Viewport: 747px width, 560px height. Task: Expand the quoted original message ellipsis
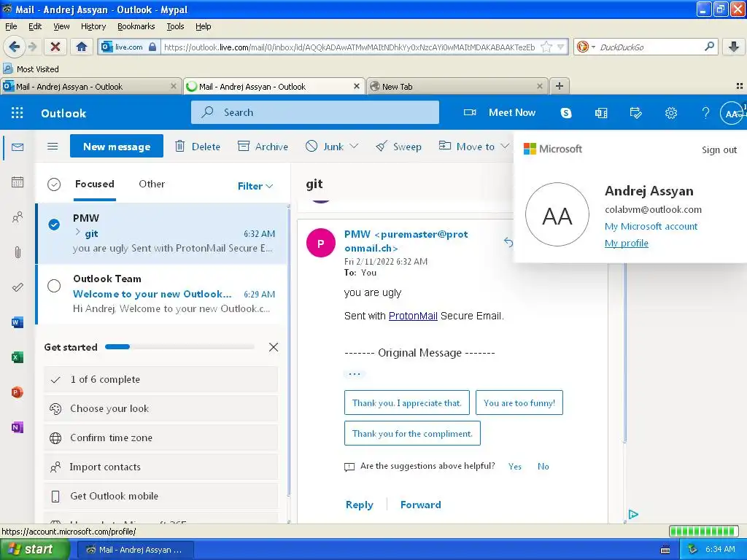tap(355, 374)
